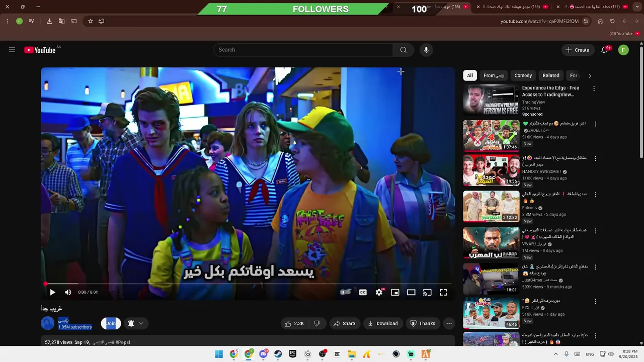Open Steam from the taskbar
Image resolution: width=644 pixels, height=362 pixels.
click(x=278, y=354)
